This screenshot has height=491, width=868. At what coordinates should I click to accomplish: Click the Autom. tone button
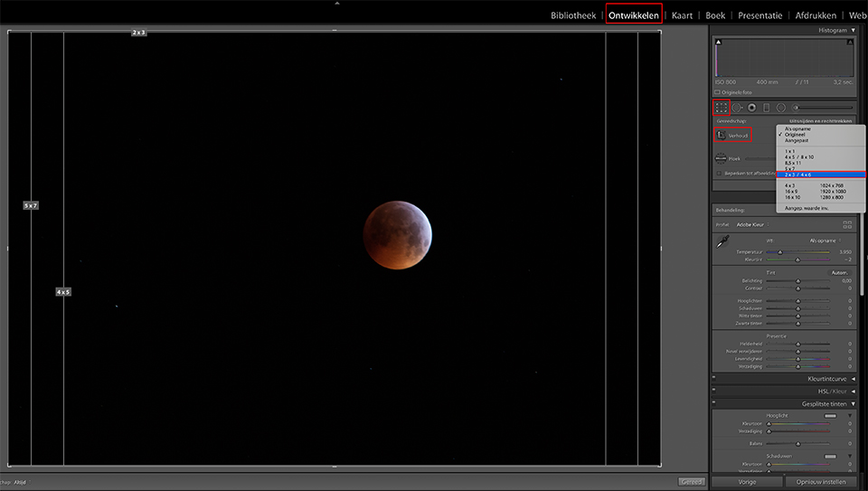(839, 273)
